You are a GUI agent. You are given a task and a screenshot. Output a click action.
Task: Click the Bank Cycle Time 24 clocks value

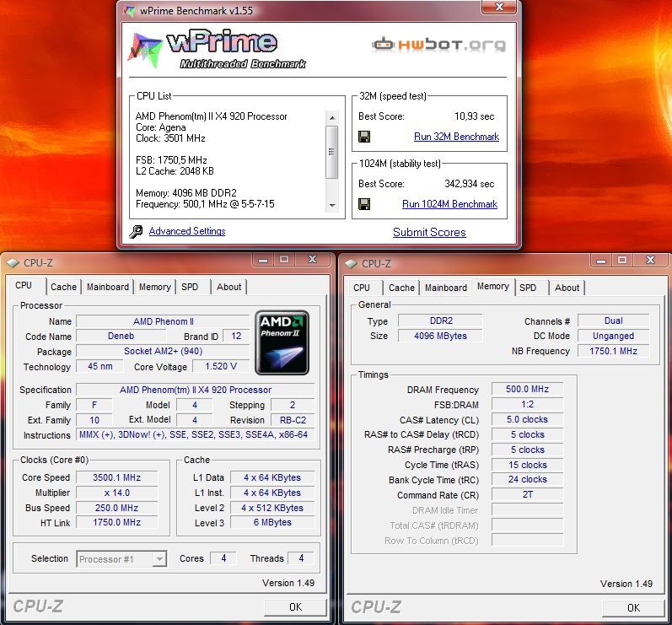(527, 479)
